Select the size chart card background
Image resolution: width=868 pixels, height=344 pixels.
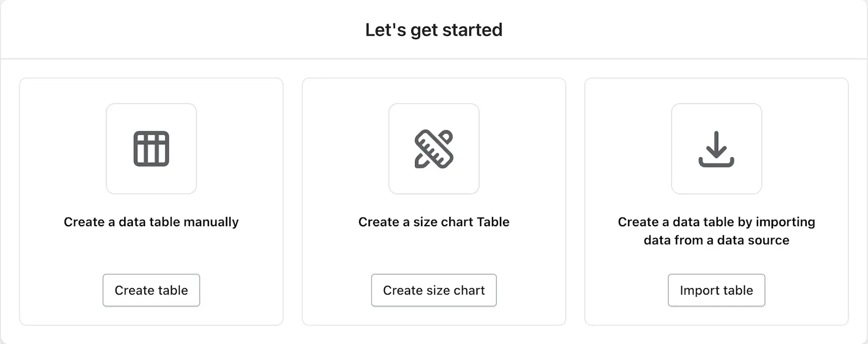point(434,252)
